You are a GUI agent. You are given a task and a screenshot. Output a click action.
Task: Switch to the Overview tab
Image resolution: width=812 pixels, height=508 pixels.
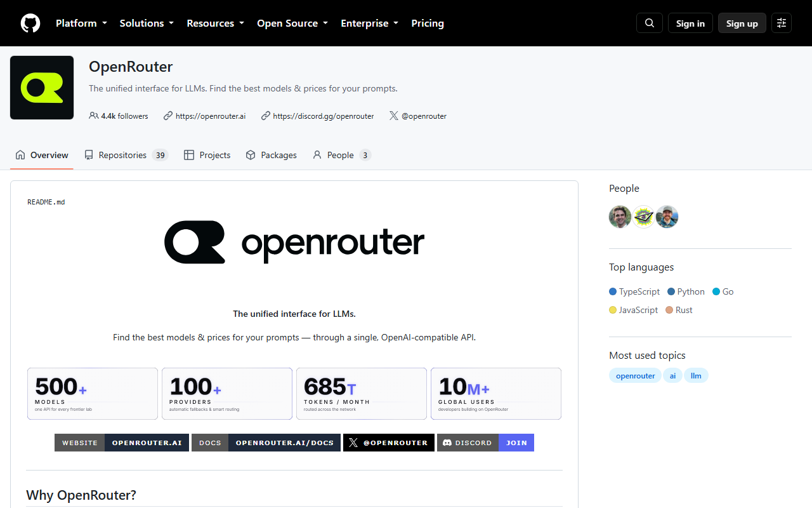[42, 155]
